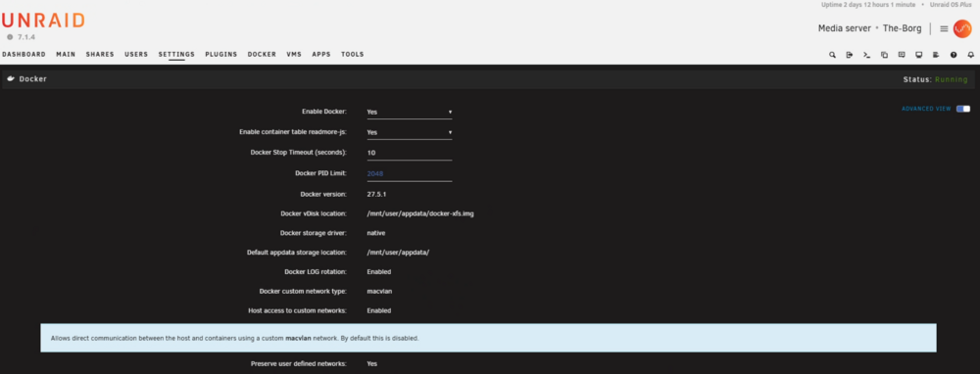Toggle the help question mark icon

[954, 55]
